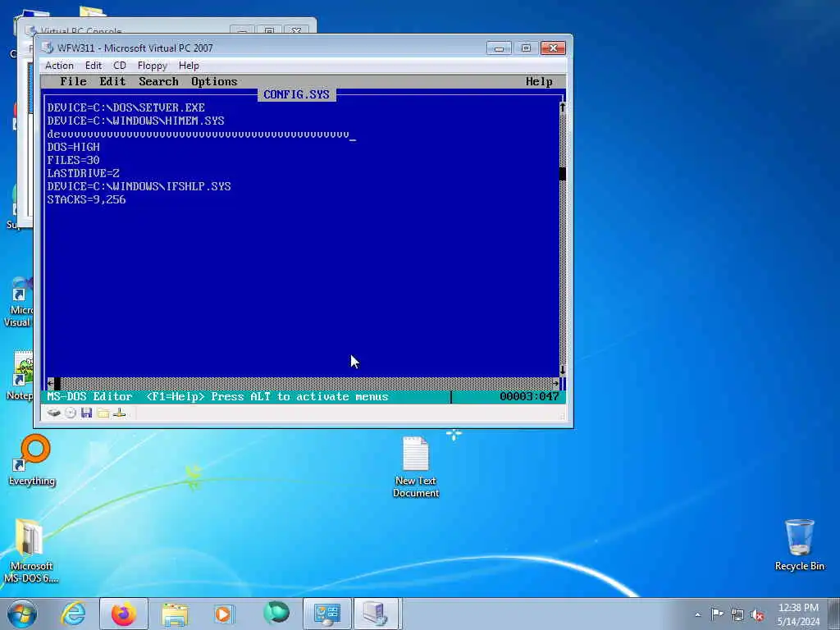
Task: Open the MS-DOS Editor Edit menu
Action: tap(112, 81)
